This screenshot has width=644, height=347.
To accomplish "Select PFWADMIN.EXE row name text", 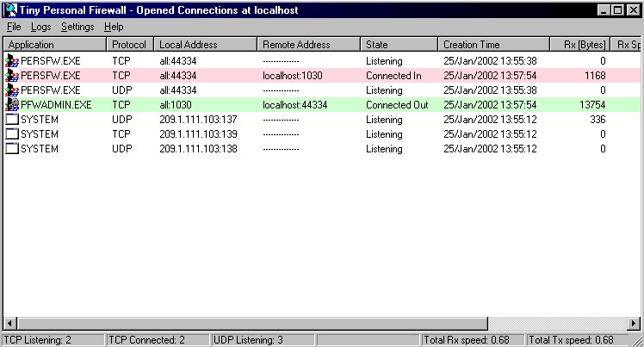I will [56, 105].
